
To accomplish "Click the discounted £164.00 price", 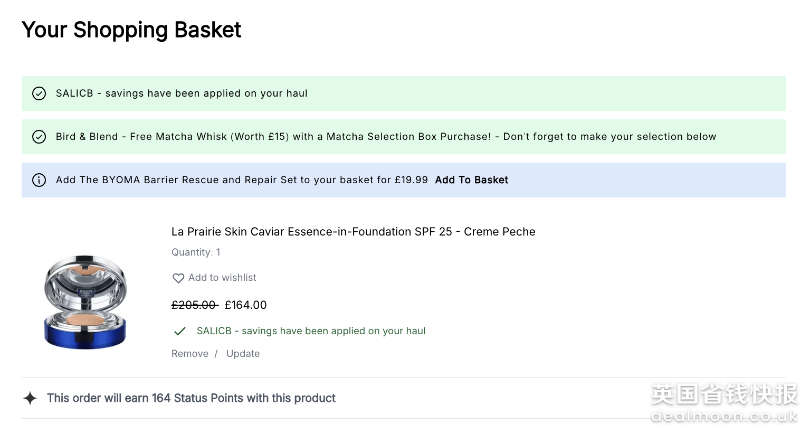I will coord(246,306).
